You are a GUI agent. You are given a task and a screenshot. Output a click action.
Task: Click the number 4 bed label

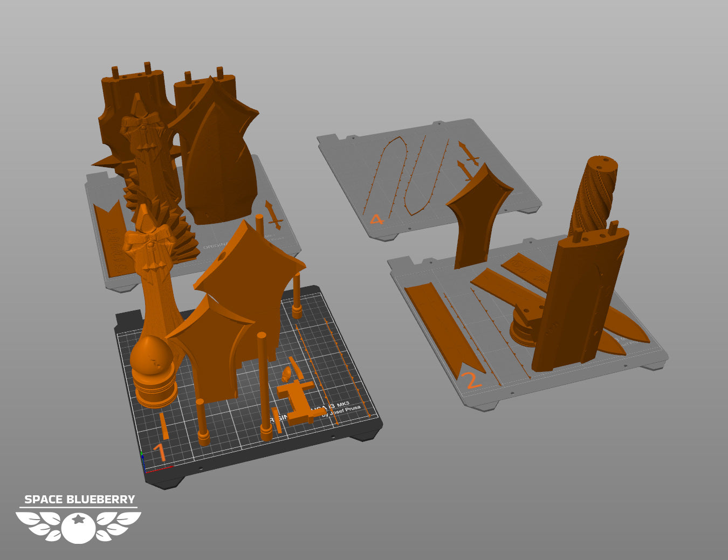tap(376, 219)
